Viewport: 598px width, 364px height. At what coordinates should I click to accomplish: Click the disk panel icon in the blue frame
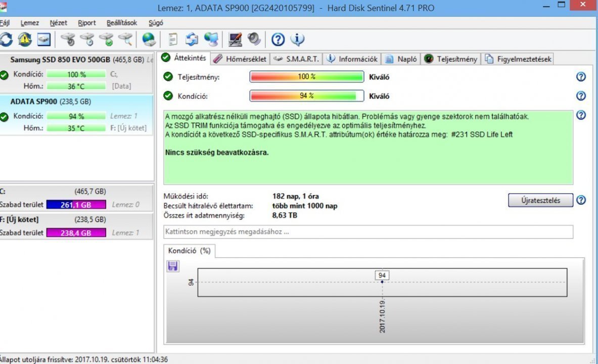(44, 39)
